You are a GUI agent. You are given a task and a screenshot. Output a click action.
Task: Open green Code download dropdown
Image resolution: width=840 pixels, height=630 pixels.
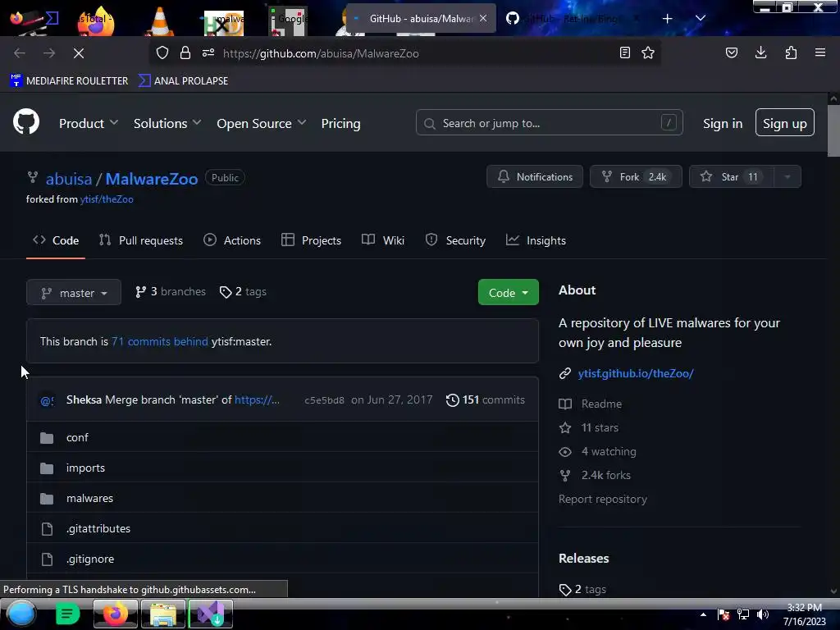[x=508, y=293]
